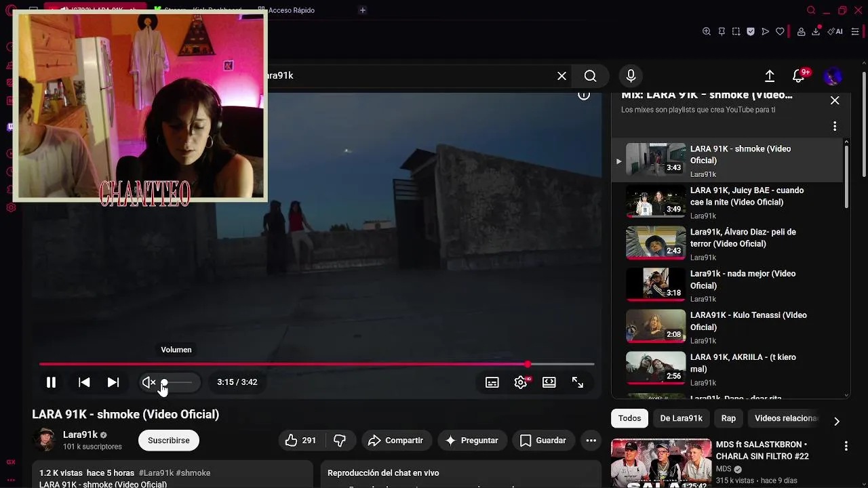Image resolution: width=868 pixels, height=488 pixels.
Task: Open the Lara91k channel name link
Action: [80, 434]
